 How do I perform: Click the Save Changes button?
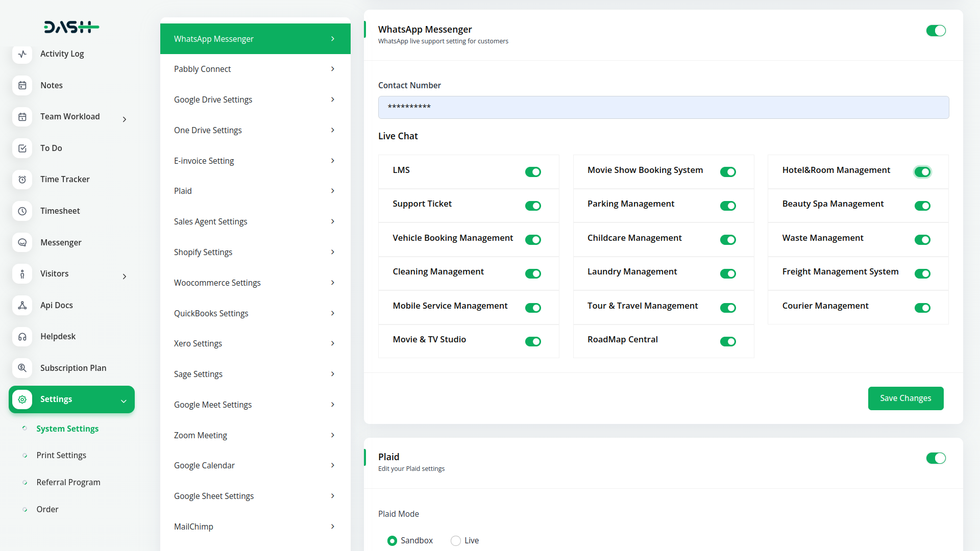pos(905,398)
